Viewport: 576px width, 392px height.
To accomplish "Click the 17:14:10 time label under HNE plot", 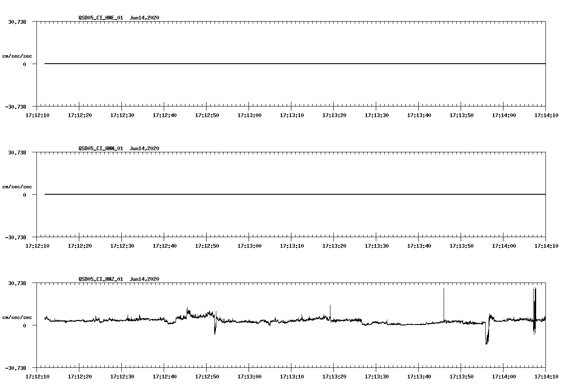I will 546,115.
